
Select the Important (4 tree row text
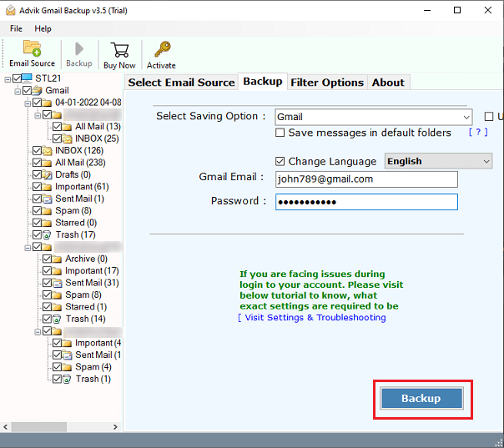click(98, 343)
